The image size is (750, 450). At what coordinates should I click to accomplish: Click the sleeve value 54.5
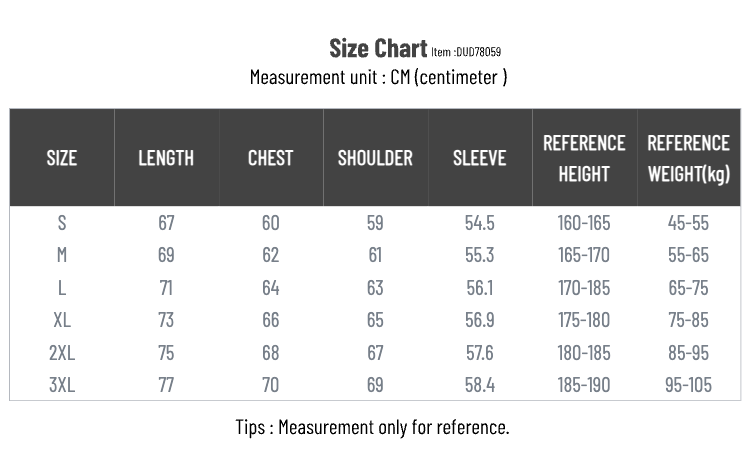pos(480,223)
